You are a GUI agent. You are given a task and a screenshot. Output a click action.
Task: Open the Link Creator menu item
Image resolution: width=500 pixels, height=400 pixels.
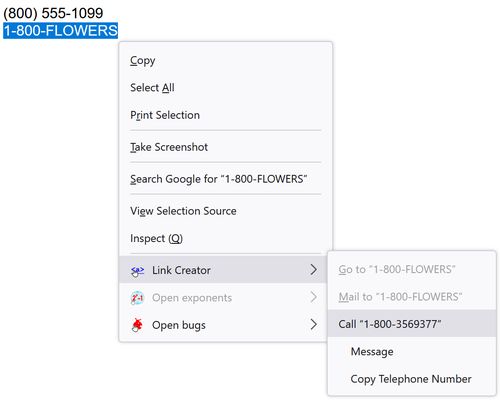(x=223, y=270)
